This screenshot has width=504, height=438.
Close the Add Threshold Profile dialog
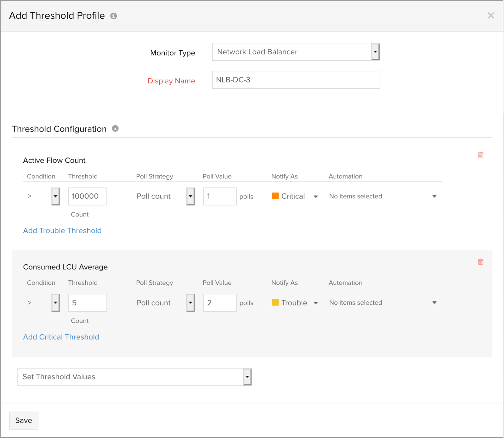click(490, 15)
